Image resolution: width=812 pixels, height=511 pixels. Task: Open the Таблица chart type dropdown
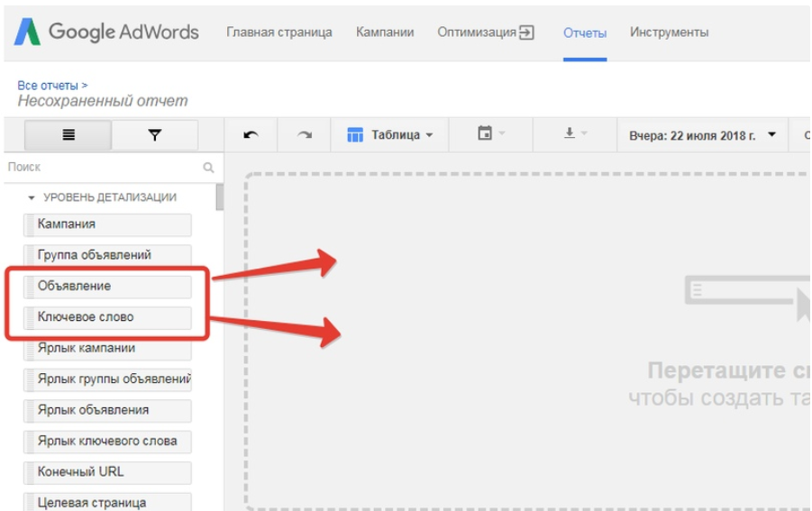click(x=390, y=135)
